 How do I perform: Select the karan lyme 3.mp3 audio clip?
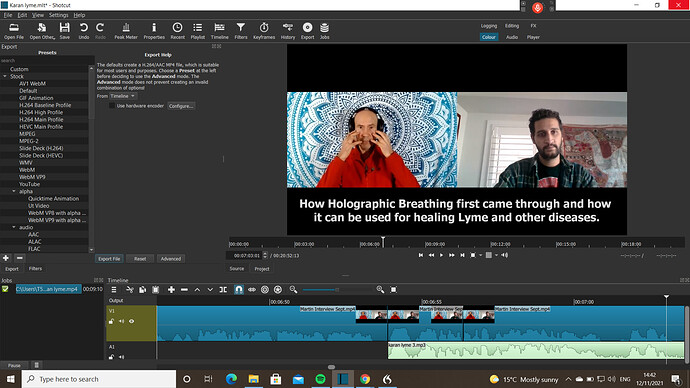[x=536, y=351]
